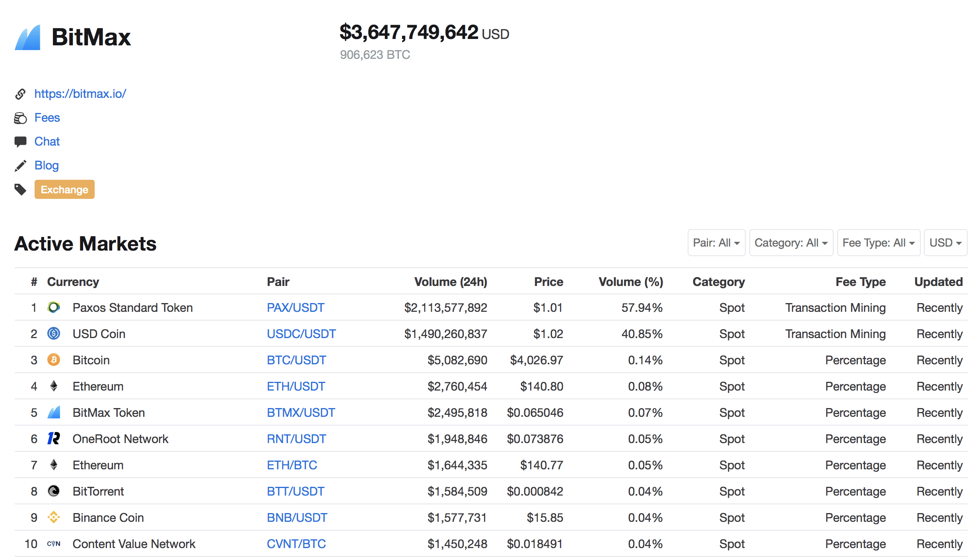Click the BitMax title text
Image resolution: width=980 pixels, height=560 pixels.
click(91, 37)
